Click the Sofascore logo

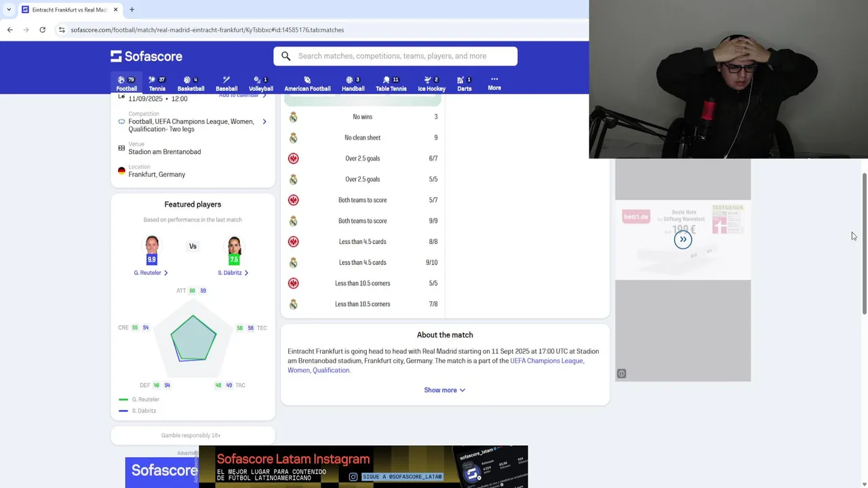(x=146, y=56)
